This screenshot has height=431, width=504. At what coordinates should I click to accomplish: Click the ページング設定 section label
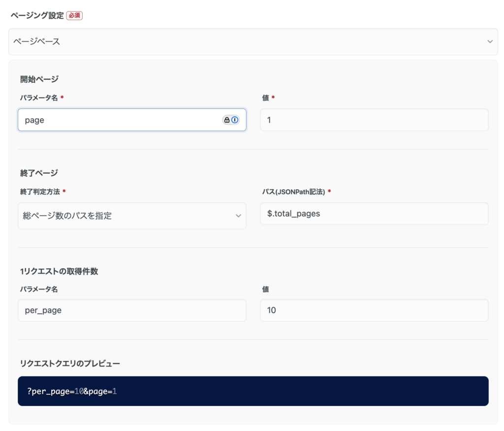[37, 15]
